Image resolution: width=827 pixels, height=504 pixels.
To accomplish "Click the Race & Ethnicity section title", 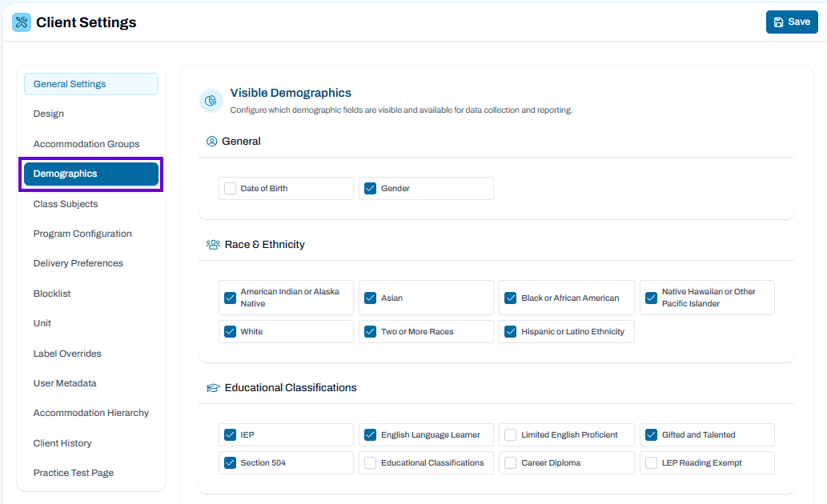I will (x=265, y=245).
